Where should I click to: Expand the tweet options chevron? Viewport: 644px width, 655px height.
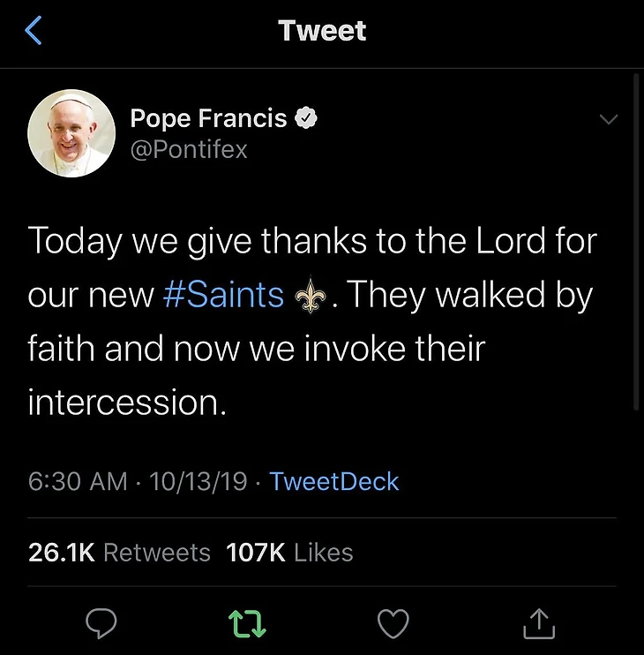click(x=609, y=119)
